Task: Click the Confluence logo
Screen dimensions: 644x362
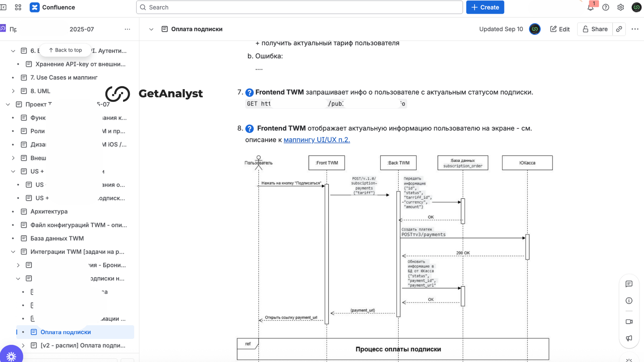Action: [x=35, y=7]
